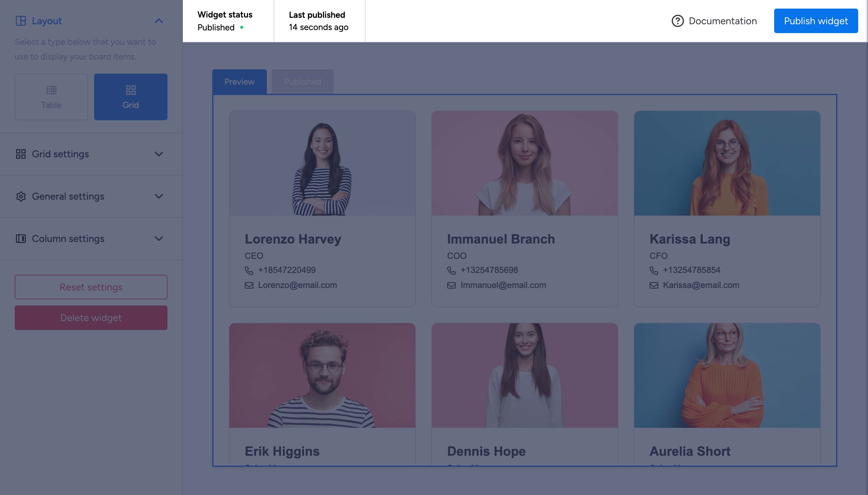Screen dimensions: 868x495
Task: Expand the Column settings chevron
Action: pos(159,239)
